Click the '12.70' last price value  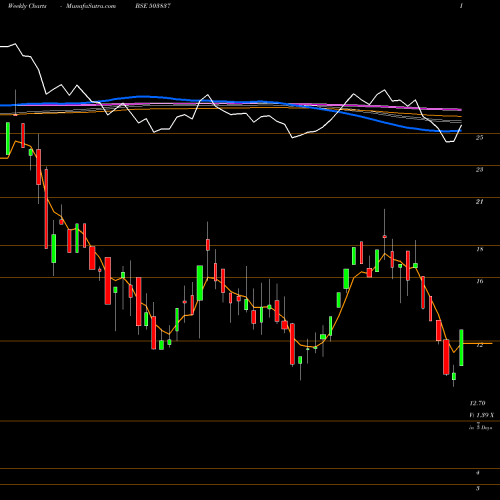pos(477,403)
